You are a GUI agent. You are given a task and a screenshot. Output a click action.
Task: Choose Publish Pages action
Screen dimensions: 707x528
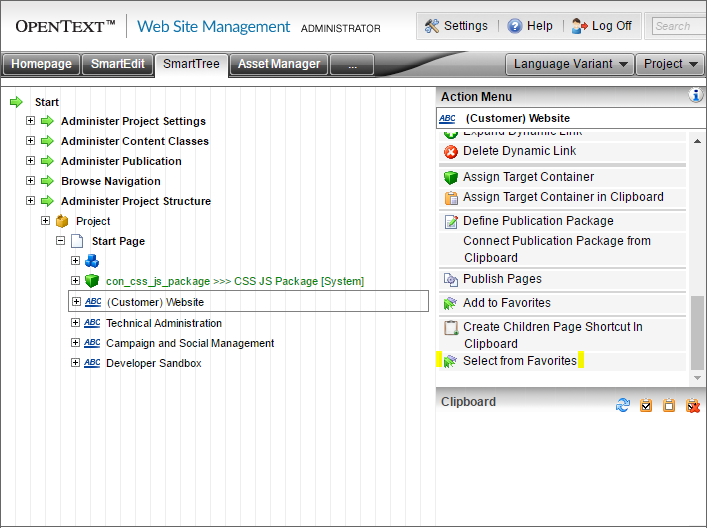pos(562,279)
